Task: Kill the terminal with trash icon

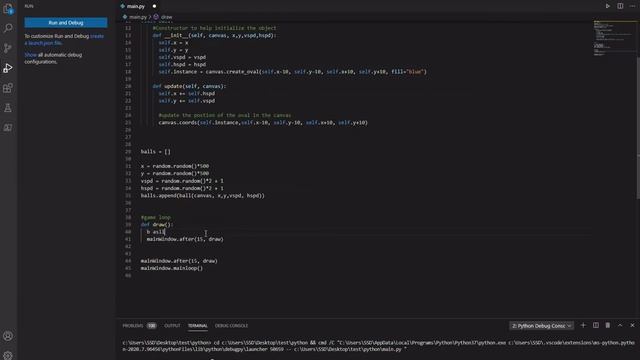Action: point(608,325)
